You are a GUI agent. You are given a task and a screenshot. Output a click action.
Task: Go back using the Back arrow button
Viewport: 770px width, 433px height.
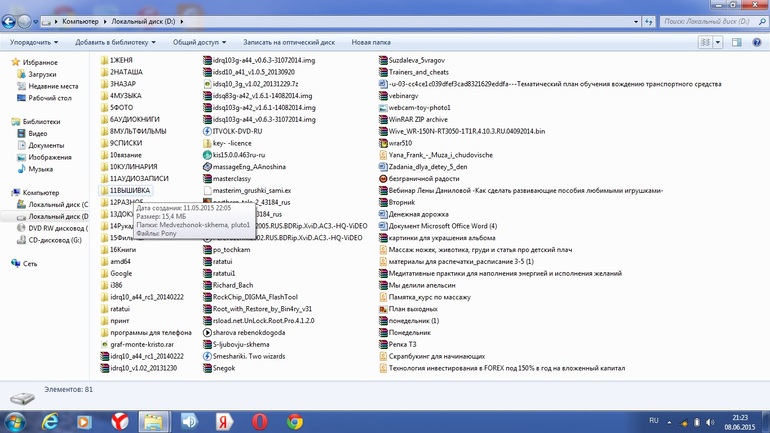click(x=8, y=21)
